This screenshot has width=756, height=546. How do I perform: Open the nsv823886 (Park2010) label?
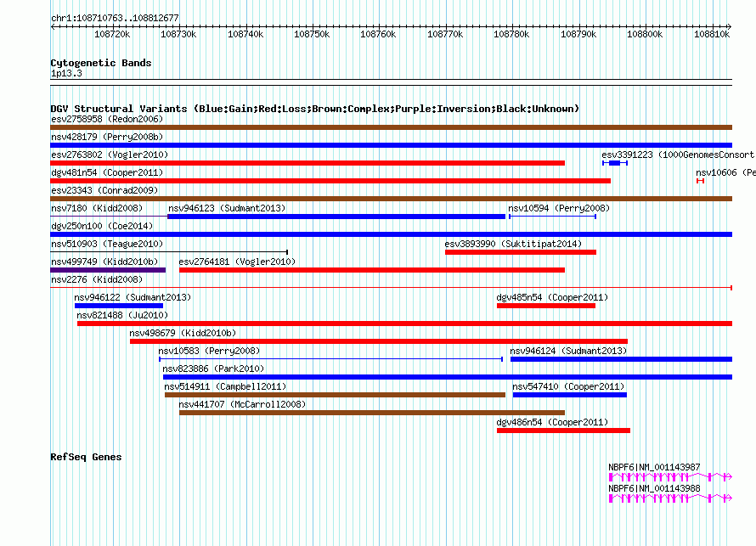point(213,369)
